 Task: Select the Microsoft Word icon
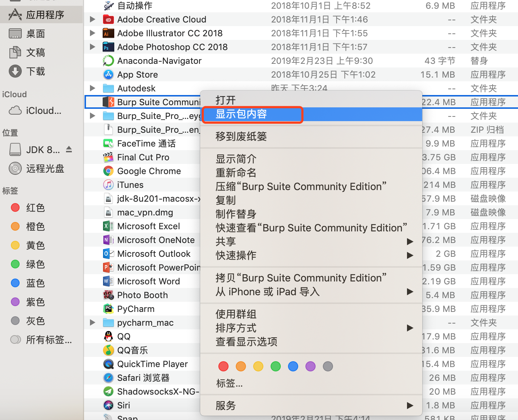pos(108,281)
